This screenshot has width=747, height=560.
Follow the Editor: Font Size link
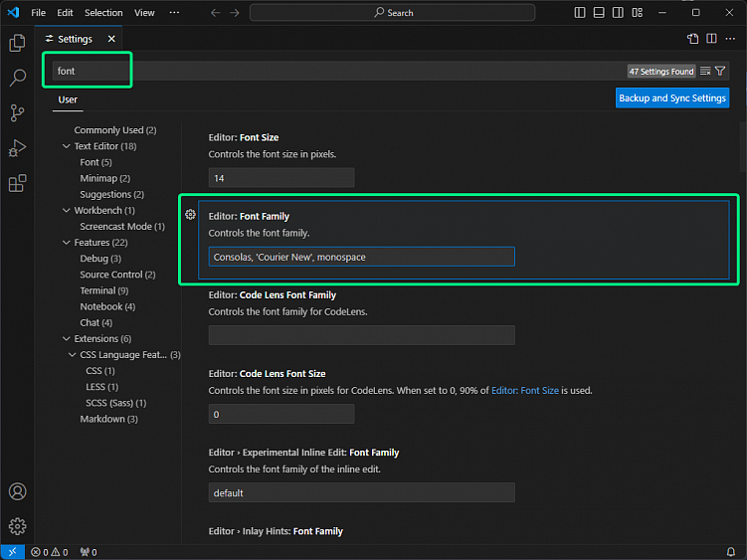(x=524, y=390)
